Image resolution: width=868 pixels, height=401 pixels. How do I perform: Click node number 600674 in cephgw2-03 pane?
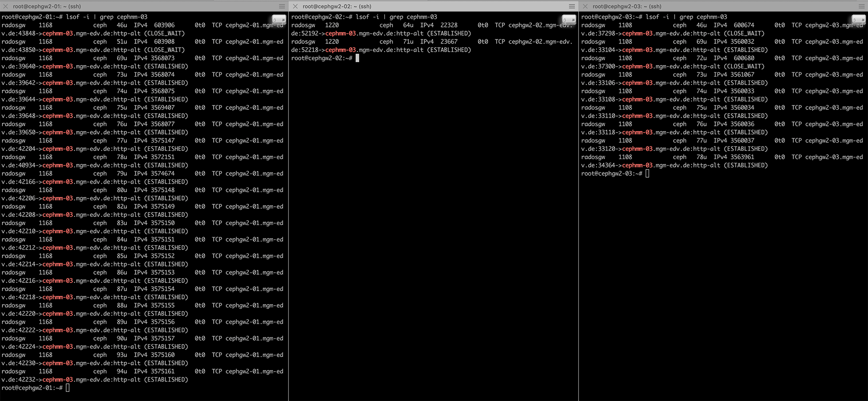point(744,25)
